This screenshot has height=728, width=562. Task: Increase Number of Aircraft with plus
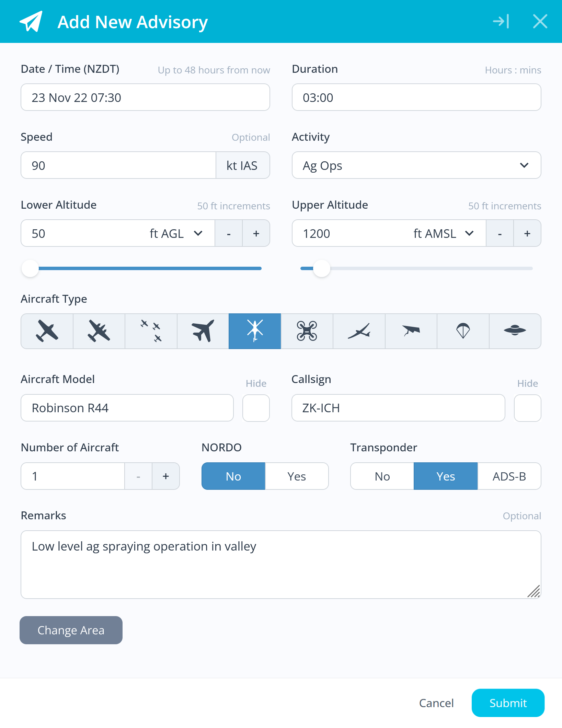[166, 476]
